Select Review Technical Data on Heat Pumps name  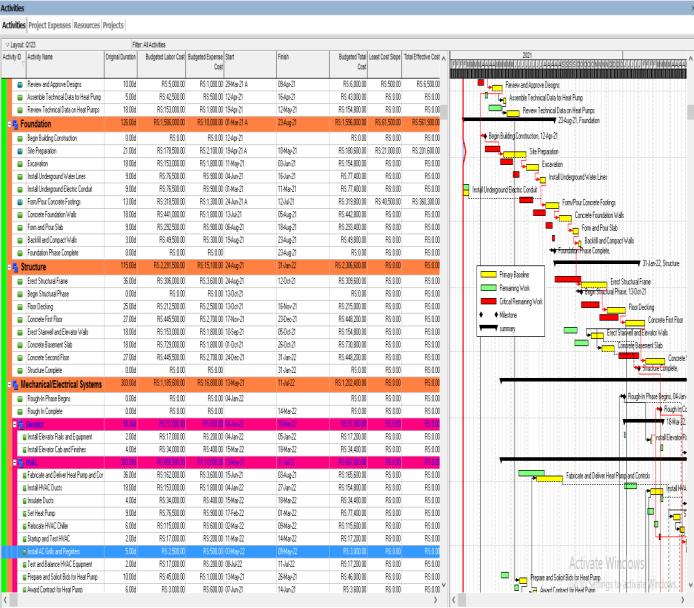(x=63, y=110)
